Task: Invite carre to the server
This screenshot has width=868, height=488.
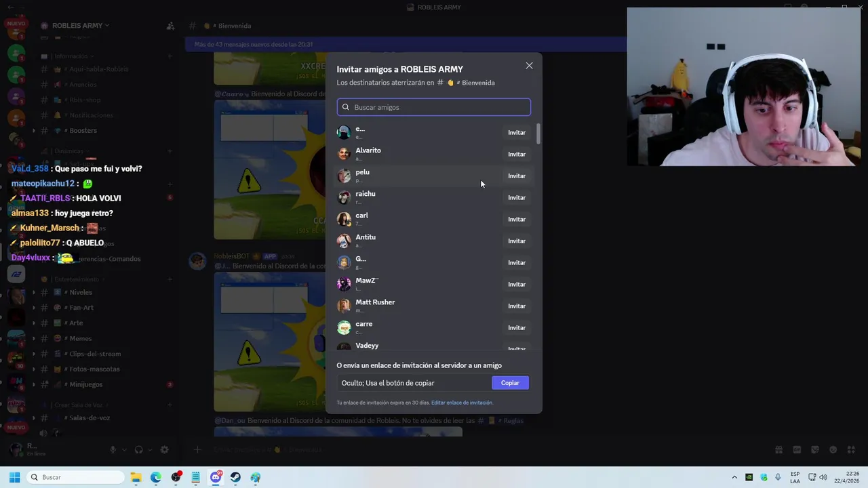Action: 517,328
